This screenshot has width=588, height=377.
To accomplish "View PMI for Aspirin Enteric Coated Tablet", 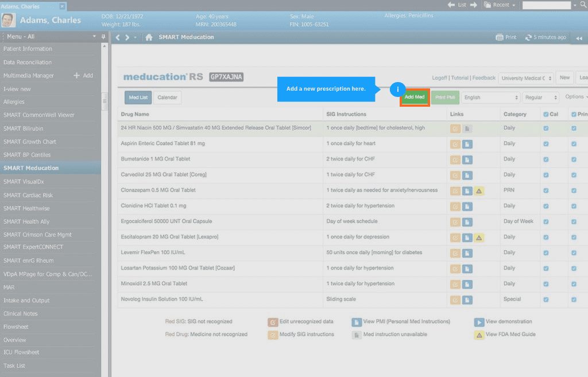I will pos(467,144).
